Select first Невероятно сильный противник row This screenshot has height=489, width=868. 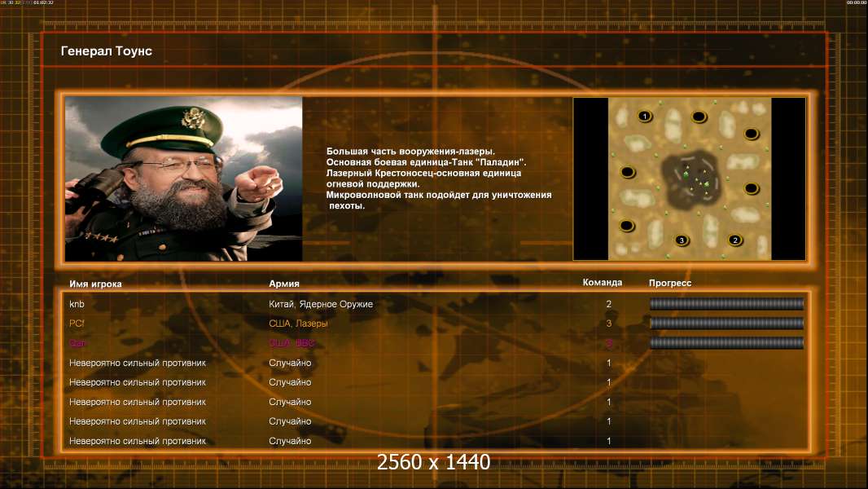(x=436, y=363)
